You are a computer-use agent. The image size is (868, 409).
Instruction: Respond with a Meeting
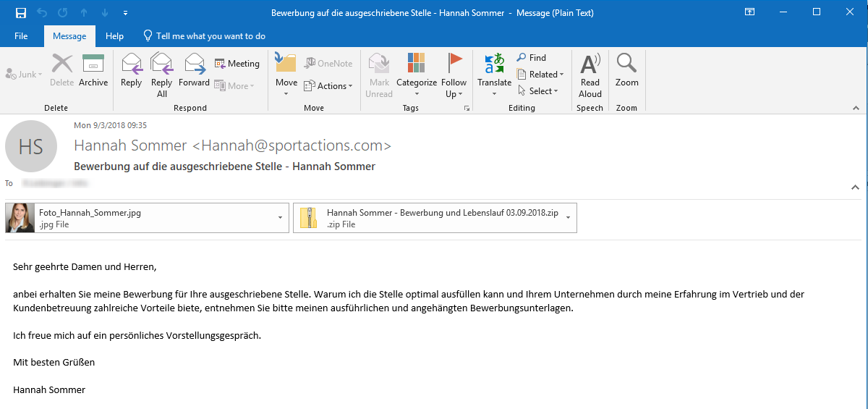(237, 64)
